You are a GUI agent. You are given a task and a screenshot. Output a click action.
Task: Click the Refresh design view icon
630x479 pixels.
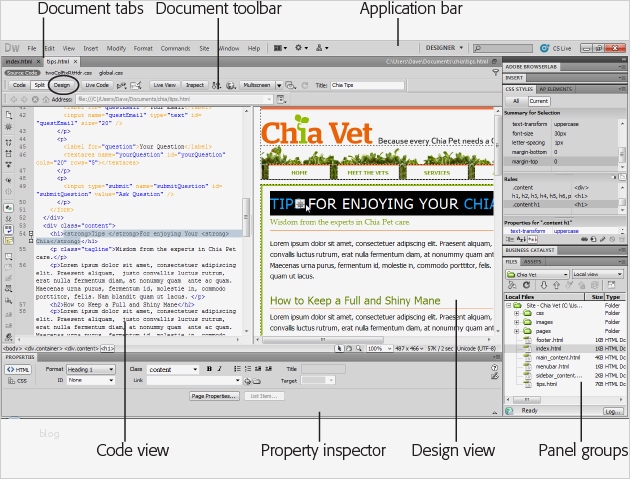point(305,85)
